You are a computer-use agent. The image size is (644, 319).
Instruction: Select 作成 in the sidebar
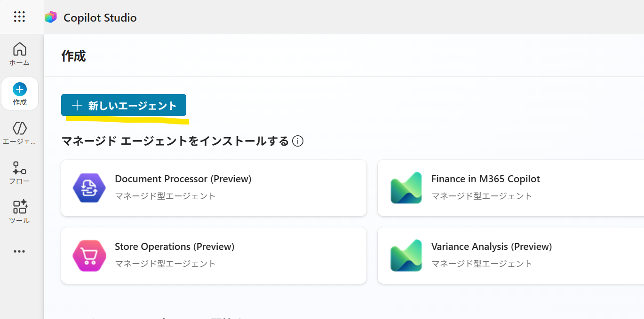pos(20,94)
